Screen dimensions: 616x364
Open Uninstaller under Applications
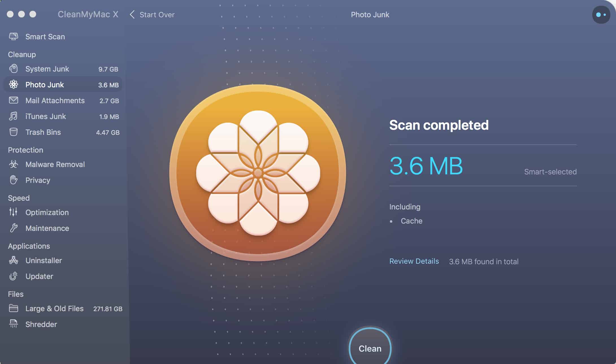pyautogui.click(x=44, y=261)
